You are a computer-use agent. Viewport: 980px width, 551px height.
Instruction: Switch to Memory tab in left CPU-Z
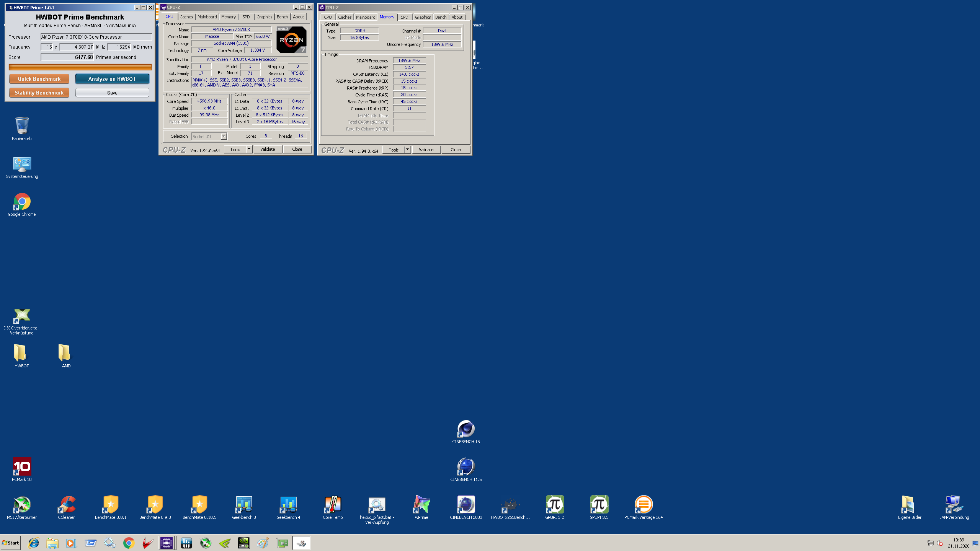(x=229, y=17)
